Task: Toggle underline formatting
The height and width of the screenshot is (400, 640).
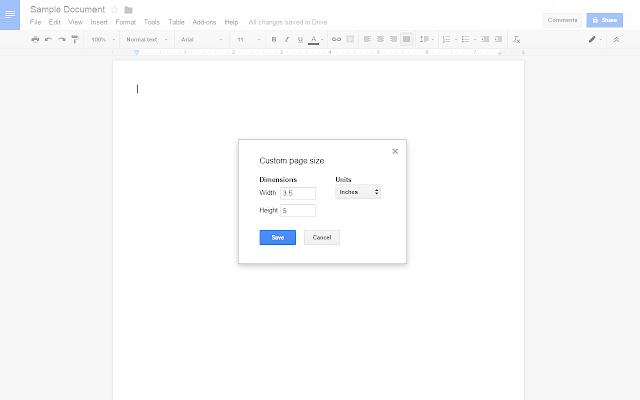Action: point(300,39)
